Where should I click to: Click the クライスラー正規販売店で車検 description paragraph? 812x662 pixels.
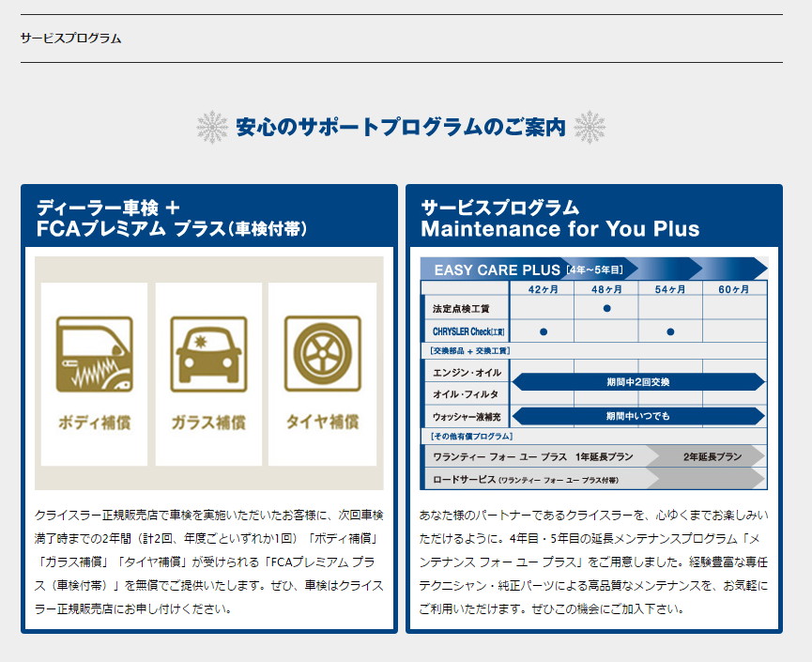point(209,562)
